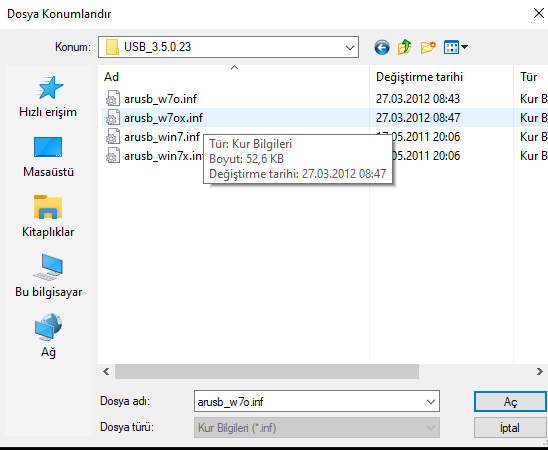
Task: Close the Dosya Konumlandır dialog
Action: click(539, 13)
